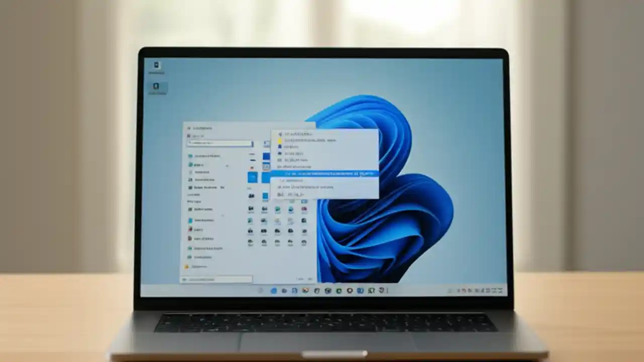The height and width of the screenshot is (362, 644).
Task: Open Quick access at the top of the sidebar
Action: tap(200, 156)
